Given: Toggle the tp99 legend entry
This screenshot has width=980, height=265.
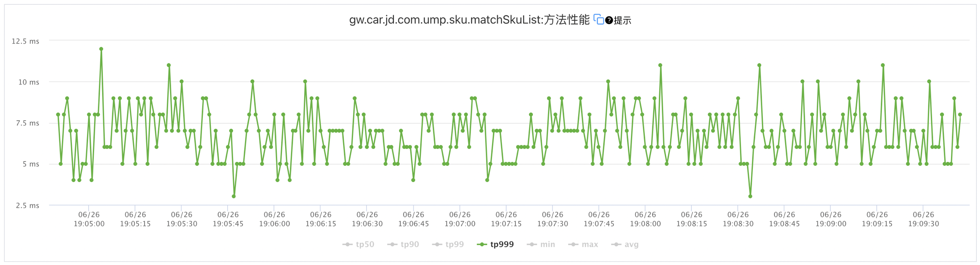Looking at the screenshot, I should click(x=448, y=244).
